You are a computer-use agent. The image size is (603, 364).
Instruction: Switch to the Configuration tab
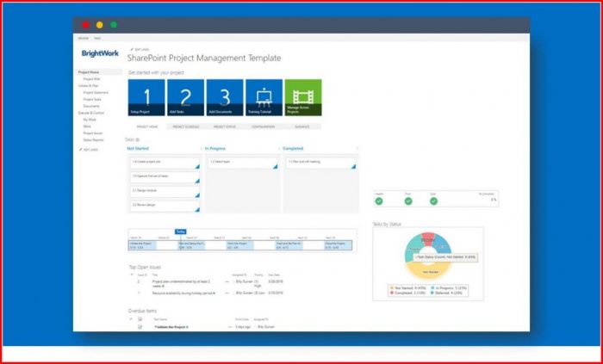point(264,126)
